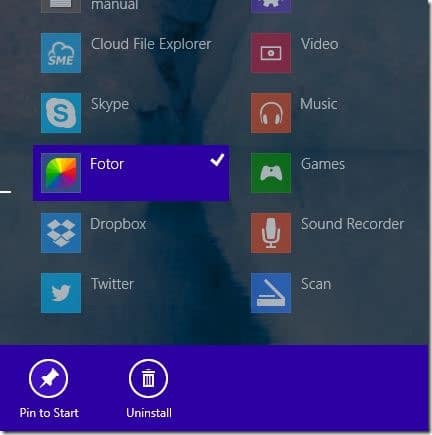432x435 pixels.
Task: Click the 'Uninstall' label
Action: 149,413
